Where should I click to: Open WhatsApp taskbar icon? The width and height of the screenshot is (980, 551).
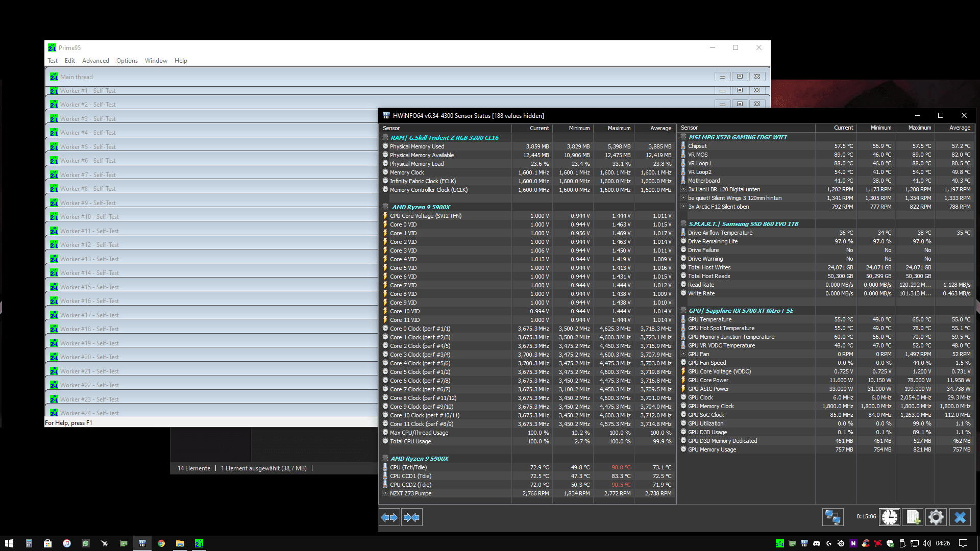click(86, 543)
